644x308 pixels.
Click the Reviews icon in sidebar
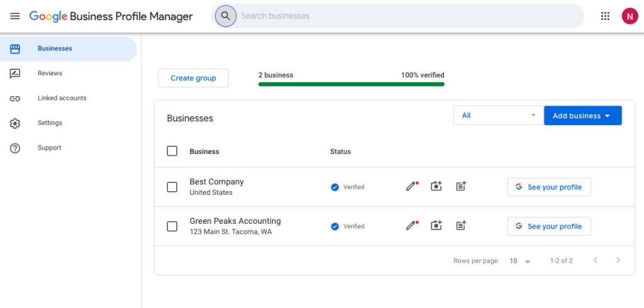(x=15, y=74)
